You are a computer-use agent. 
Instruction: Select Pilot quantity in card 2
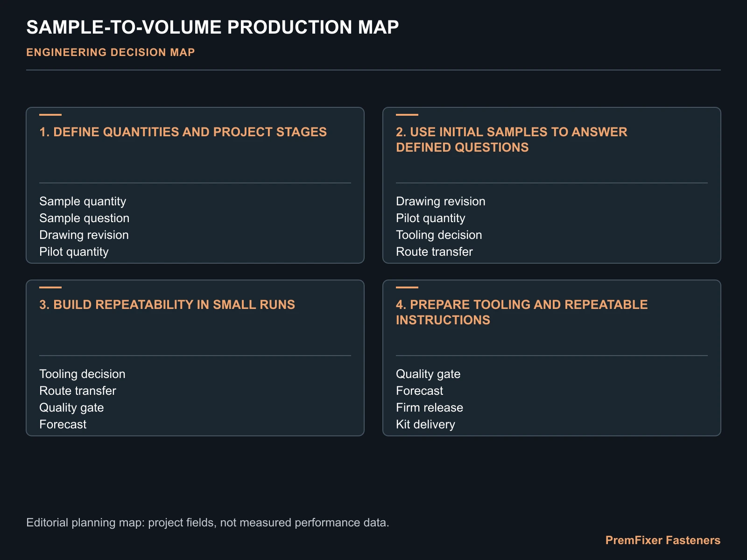(x=430, y=218)
